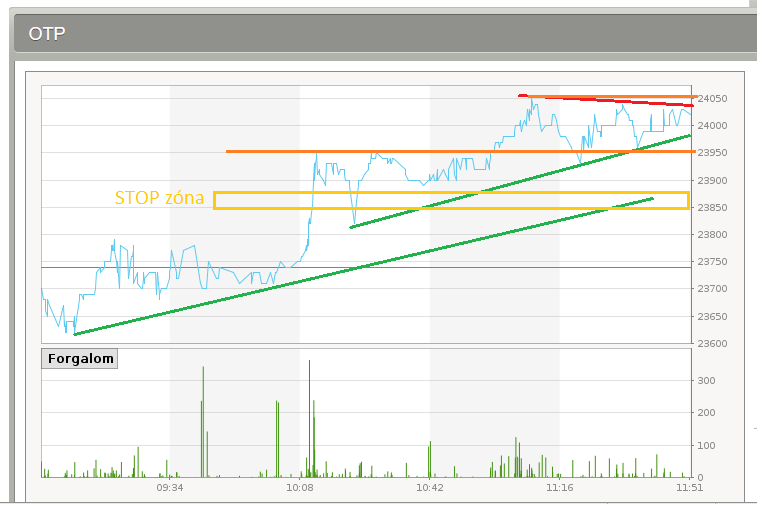Viewport: 757px width, 509px height.
Task: Click the 10:42 time axis label
Action: tap(430, 488)
